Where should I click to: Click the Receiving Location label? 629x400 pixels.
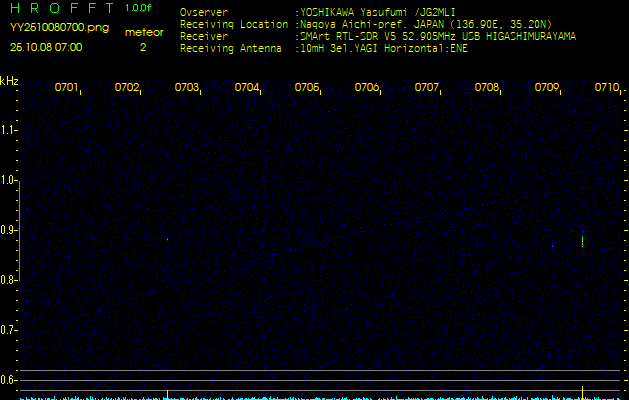pyautogui.click(x=234, y=25)
